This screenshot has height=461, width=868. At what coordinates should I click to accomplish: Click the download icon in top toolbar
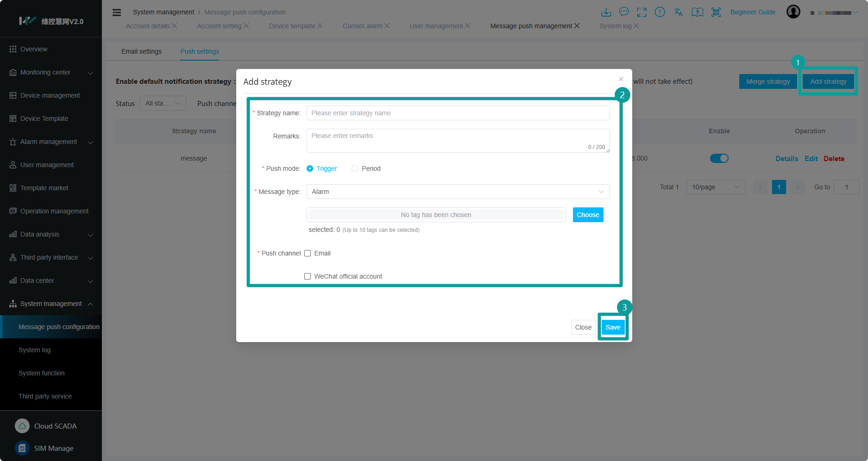point(606,12)
